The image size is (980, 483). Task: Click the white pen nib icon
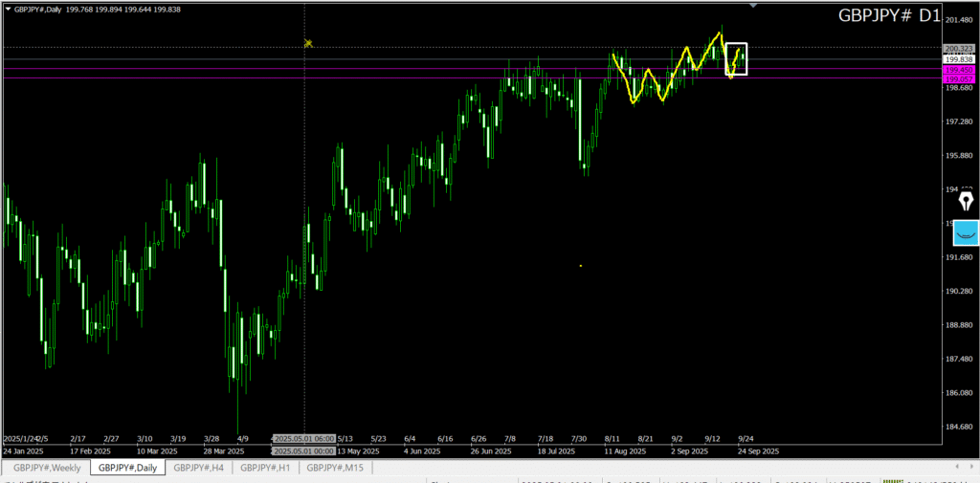pos(966,200)
